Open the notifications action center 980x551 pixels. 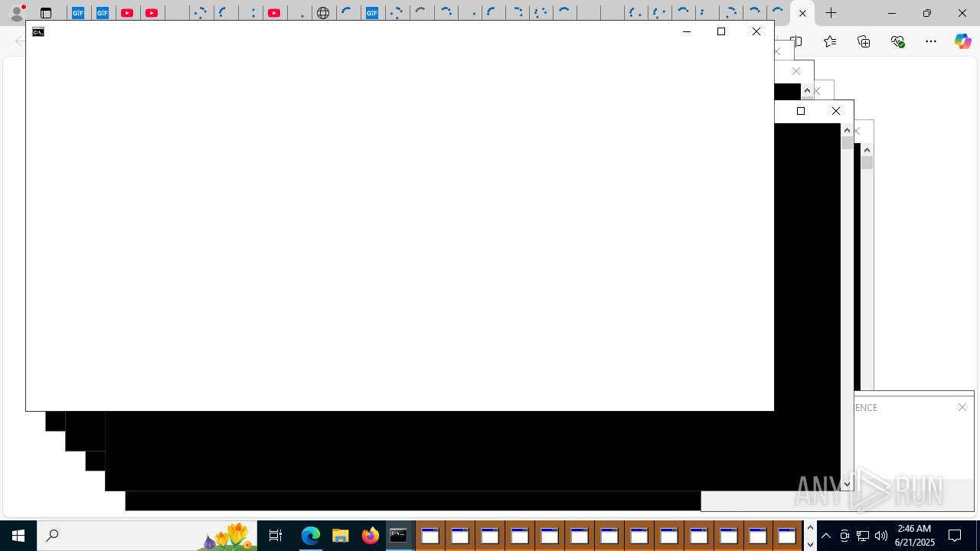click(955, 536)
